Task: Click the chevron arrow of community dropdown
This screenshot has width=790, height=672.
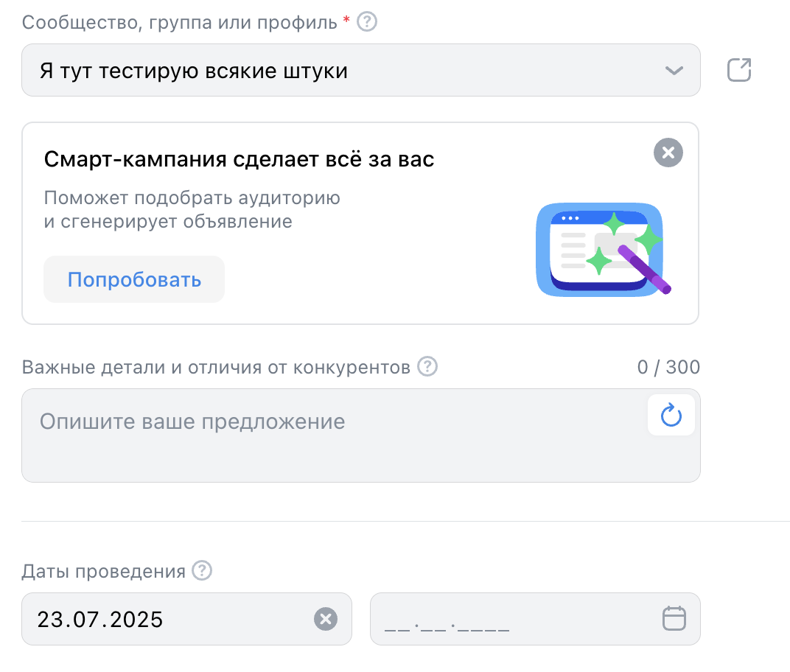Action: click(674, 71)
